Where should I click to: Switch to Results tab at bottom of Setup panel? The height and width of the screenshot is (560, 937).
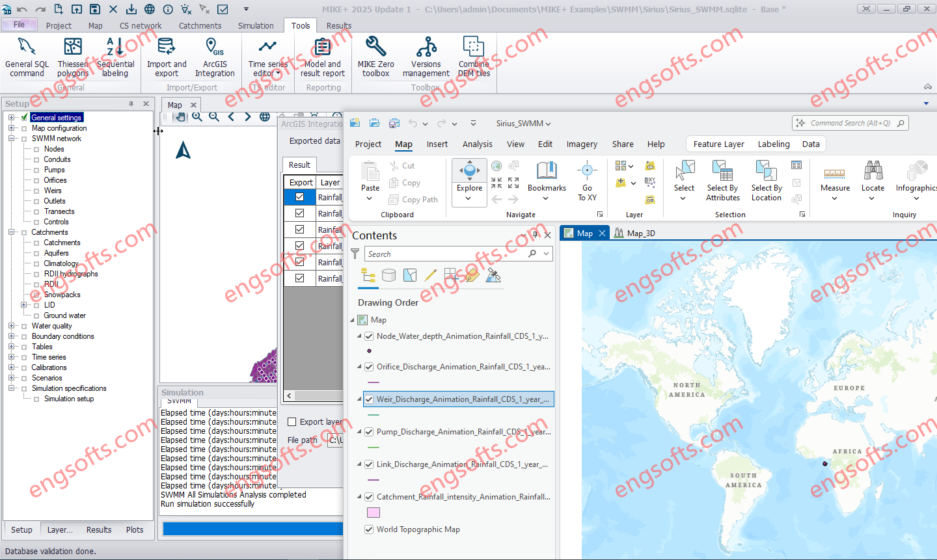99,530
